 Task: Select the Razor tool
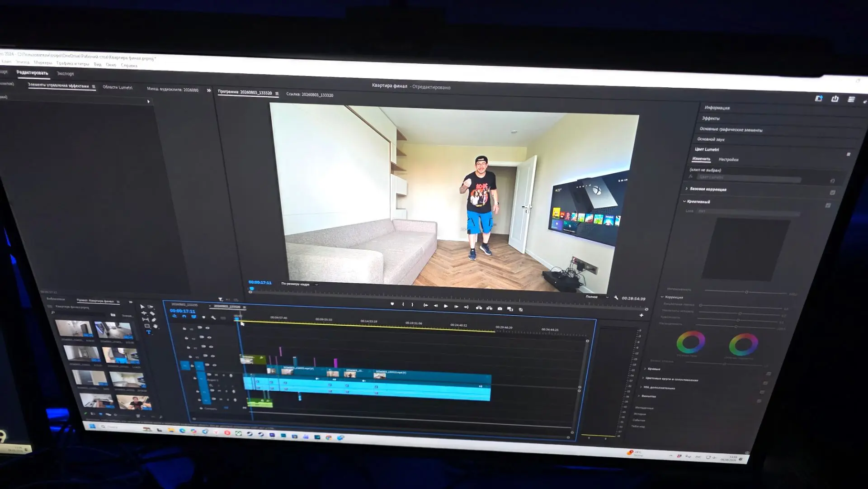(152, 313)
